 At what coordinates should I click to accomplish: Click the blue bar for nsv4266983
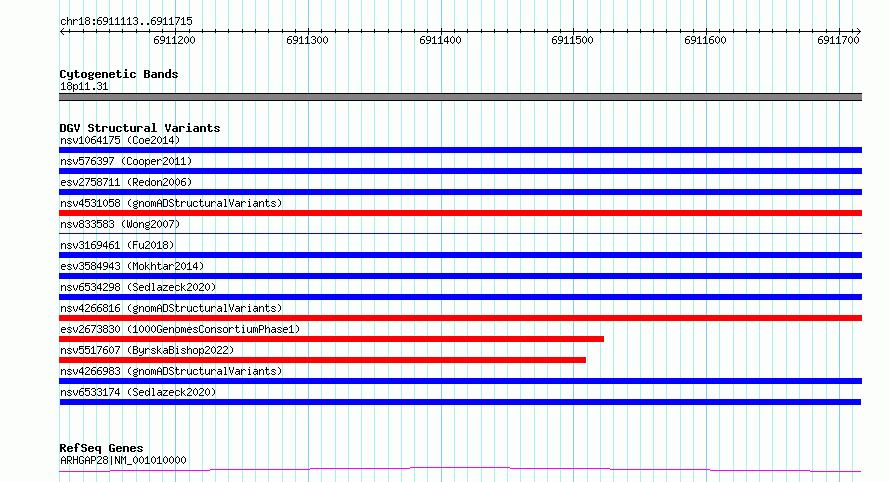pyautogui.click(x=460, y=381)
